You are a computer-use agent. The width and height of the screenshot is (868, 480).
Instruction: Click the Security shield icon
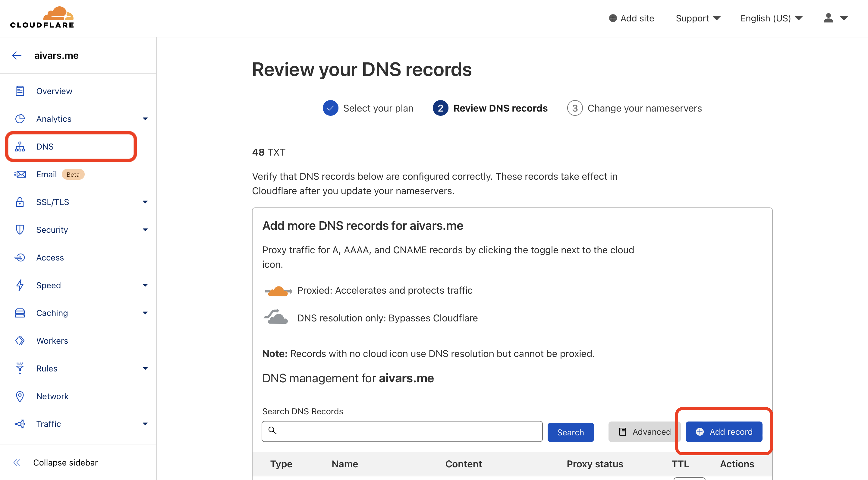click(x=20, y=229)
